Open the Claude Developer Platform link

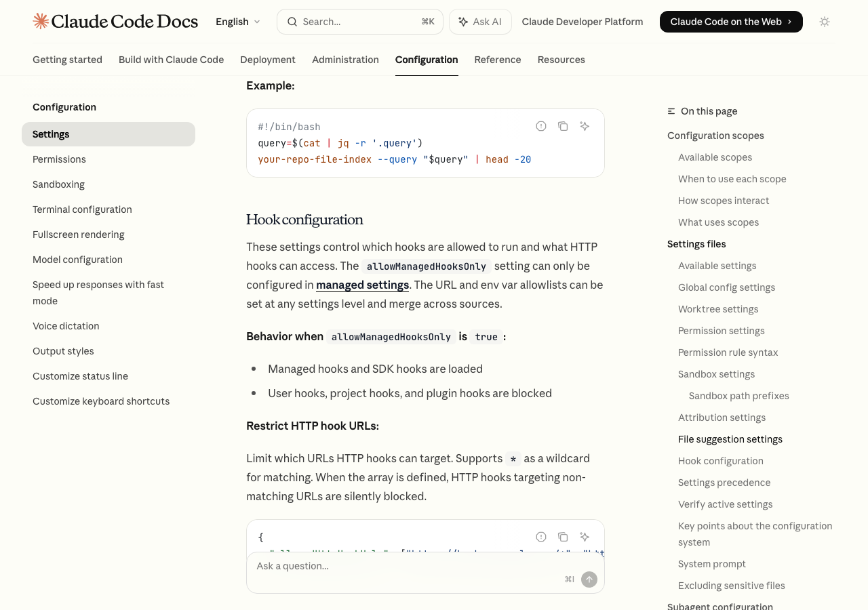coord(582,22)
